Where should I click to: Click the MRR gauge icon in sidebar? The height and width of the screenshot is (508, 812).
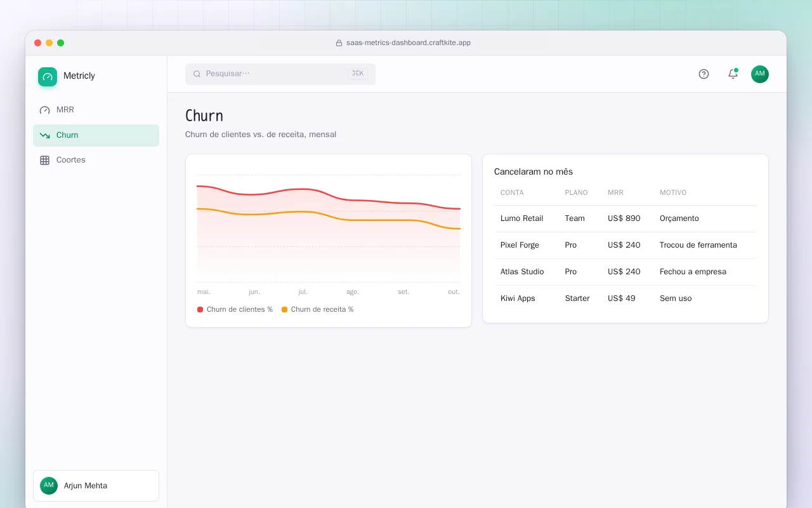click(x=44, y=110)
